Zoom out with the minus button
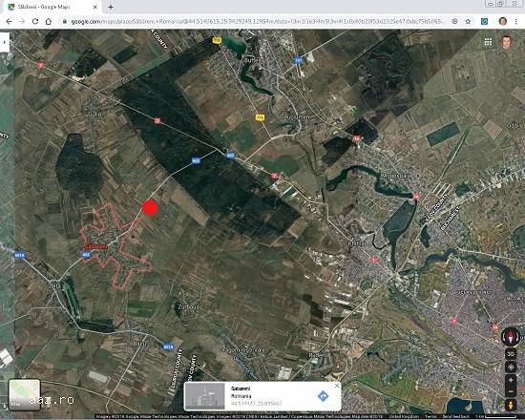This screenshot has height=420, width=525. 511,391
